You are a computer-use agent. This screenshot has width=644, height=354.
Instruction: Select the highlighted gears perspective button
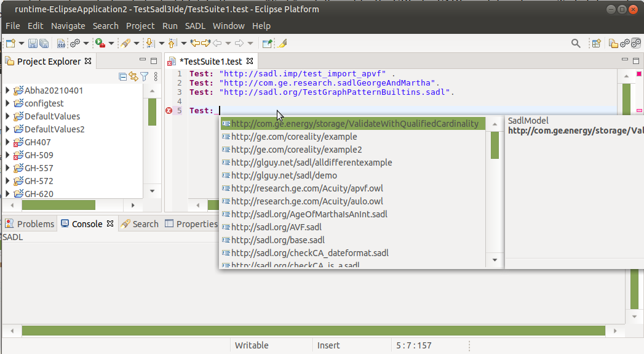coord(636,43)
